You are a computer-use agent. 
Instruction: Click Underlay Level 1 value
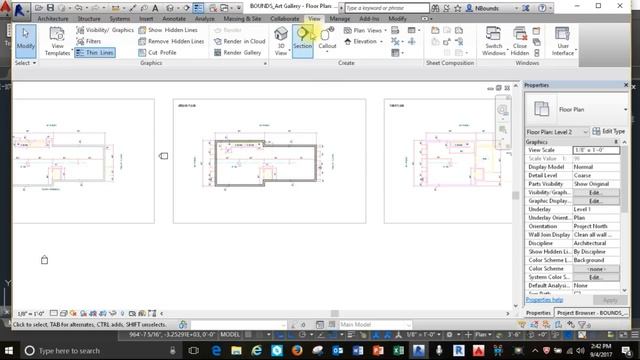pyautogui.click(x=596, y=209)
